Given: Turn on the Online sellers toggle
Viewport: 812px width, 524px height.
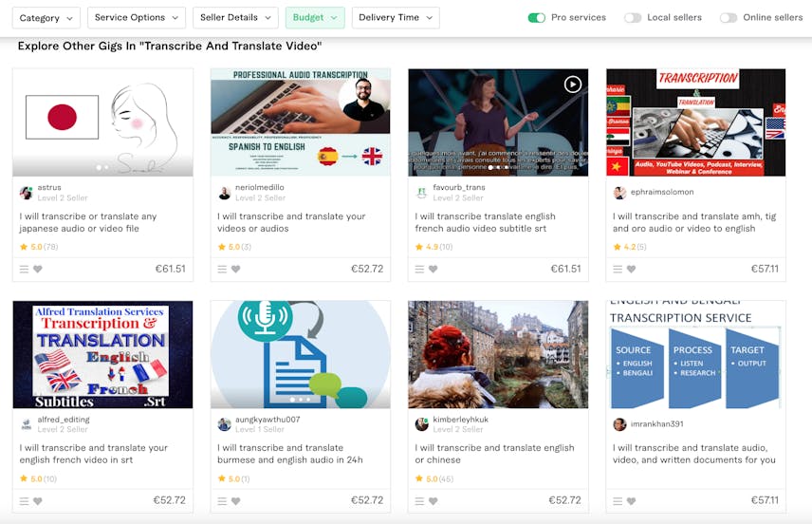Looking at the screenshot, I should 728,18.
